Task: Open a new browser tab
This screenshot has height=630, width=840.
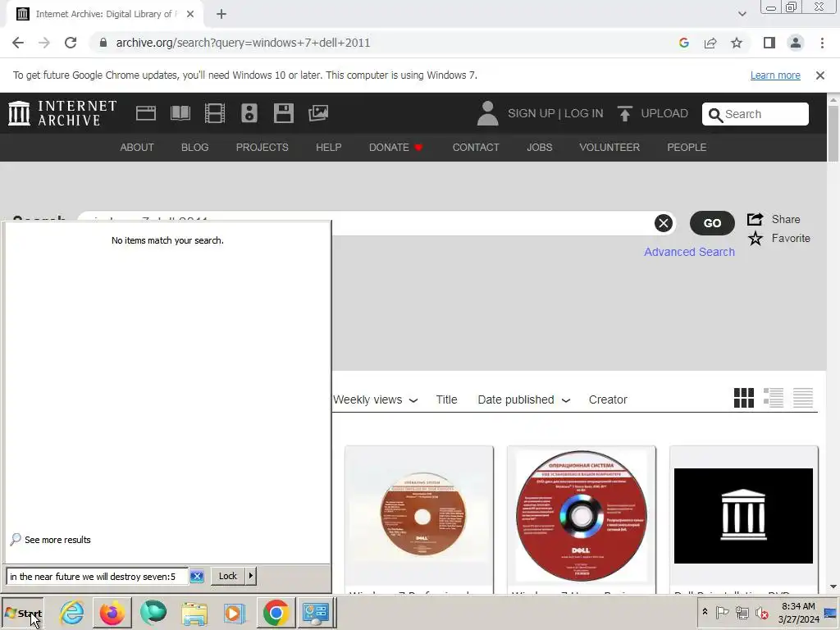Action: point(221,14)
